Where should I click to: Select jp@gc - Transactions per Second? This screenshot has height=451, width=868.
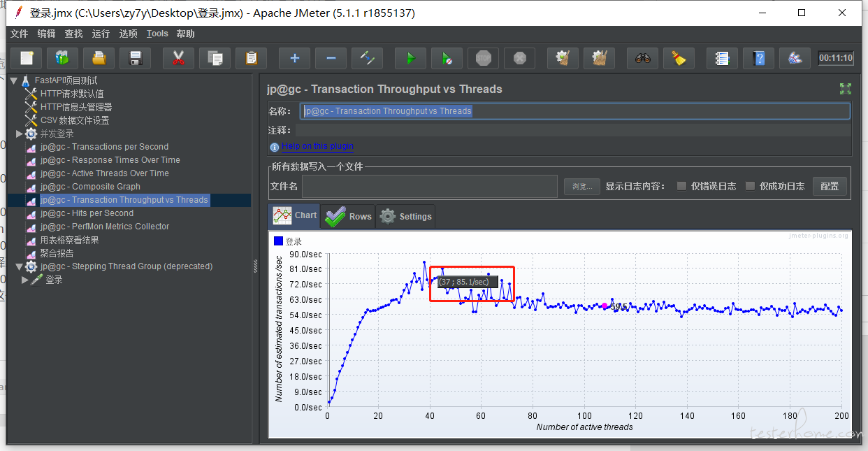(x=104, y=147)
